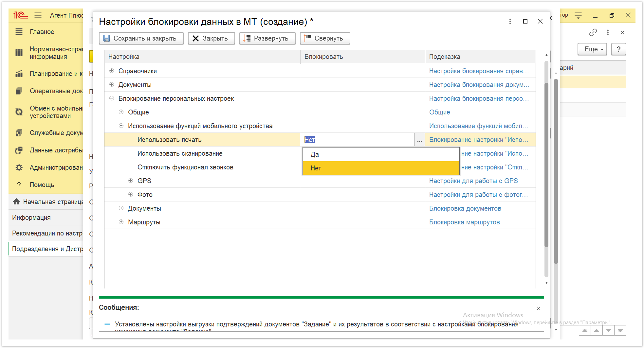Close the Настройки блокировки dialog

(x=540, y=21)
